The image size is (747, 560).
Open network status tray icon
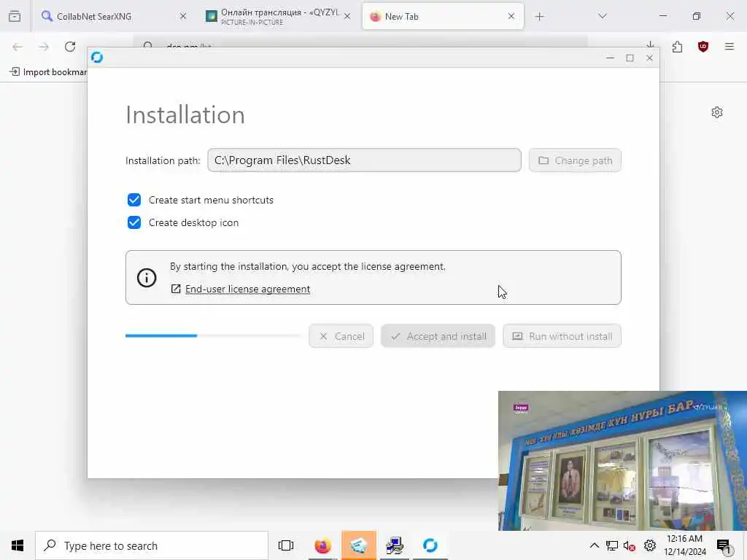pos(612,545)
